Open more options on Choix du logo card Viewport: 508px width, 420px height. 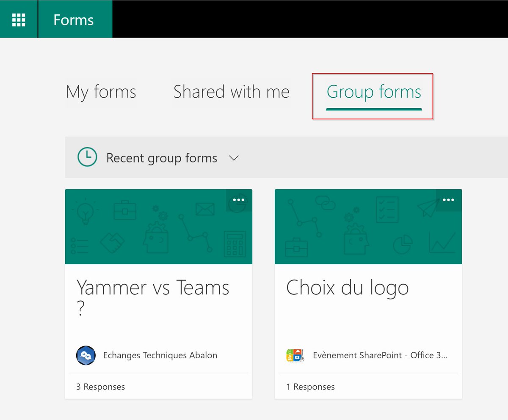point(448,200)
